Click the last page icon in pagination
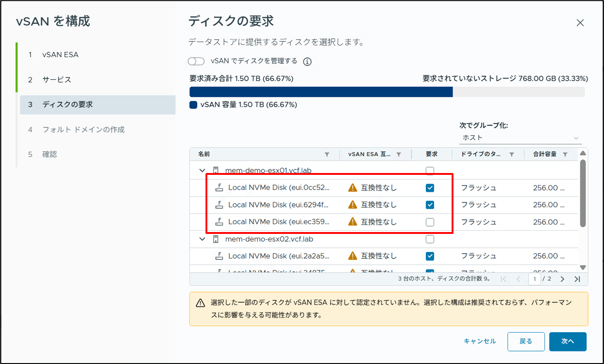604x364 pixels. point(577,279)
